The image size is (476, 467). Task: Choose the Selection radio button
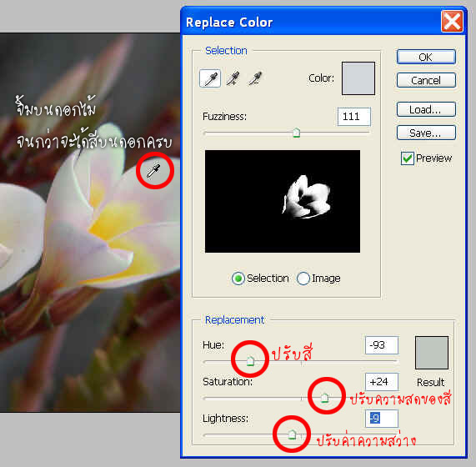click(x=238, y=279)
